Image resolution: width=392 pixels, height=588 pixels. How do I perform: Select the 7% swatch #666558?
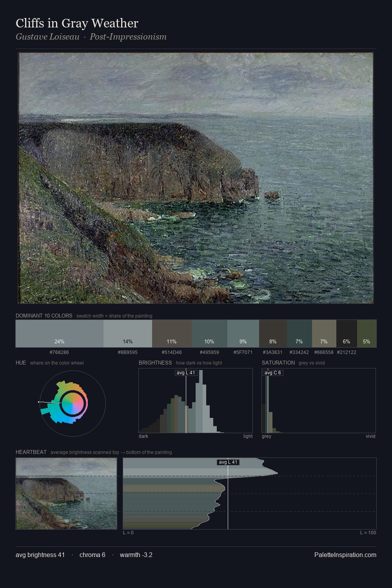tap(324, 334)
